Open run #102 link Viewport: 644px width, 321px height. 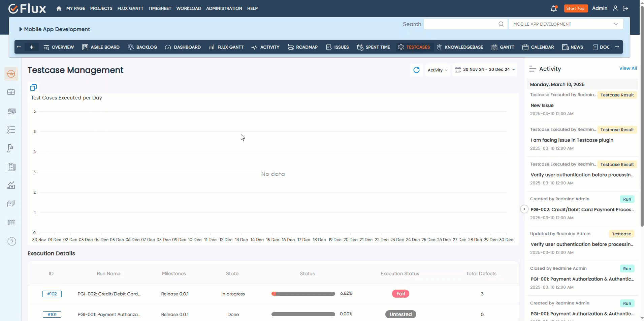pyautogui.click(x=52, y=294)
